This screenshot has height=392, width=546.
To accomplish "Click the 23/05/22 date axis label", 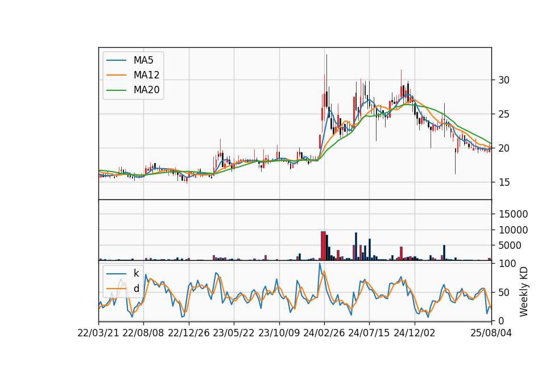I will pyautogui.click(x=234, y=333).
